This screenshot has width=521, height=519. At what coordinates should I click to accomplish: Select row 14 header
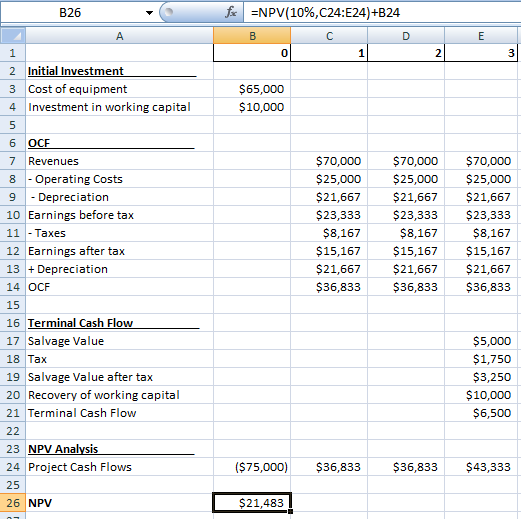tap(13, 287)
